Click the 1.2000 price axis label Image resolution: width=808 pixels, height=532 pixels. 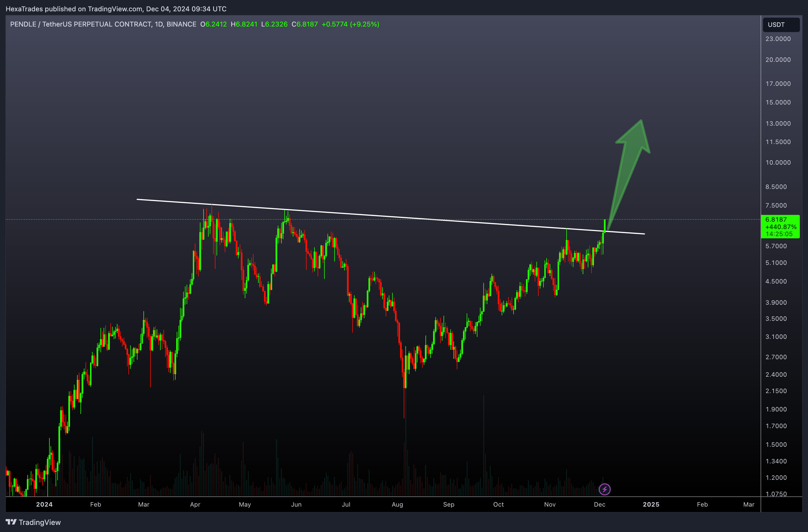pyautogui.click(x=776, y=477)
